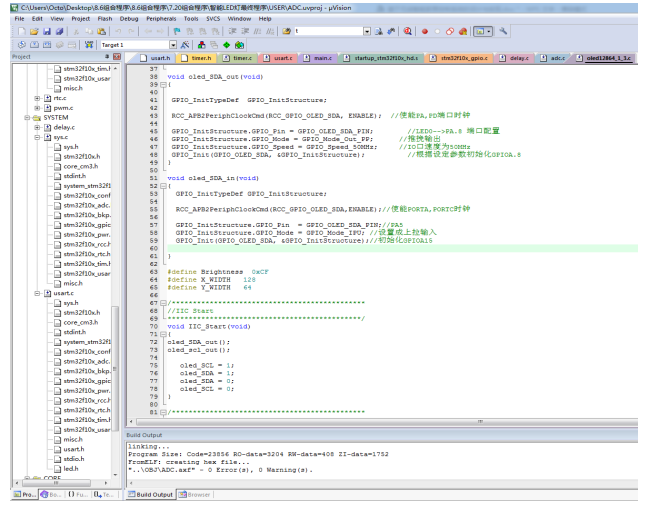Click the indent selected lines icon
The image size is (668, 508).
pyautogui.click(x=232, y=31)
